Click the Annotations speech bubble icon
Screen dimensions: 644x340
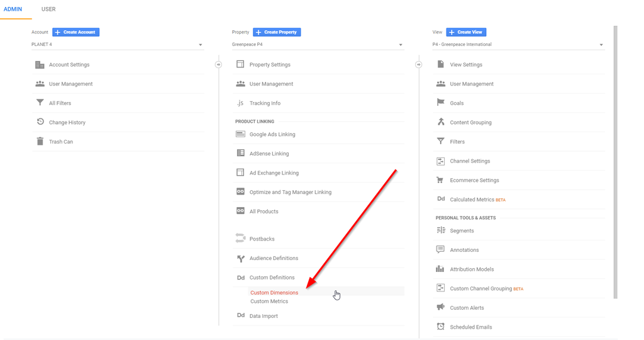pyautogui.click(x=440, y=249)
